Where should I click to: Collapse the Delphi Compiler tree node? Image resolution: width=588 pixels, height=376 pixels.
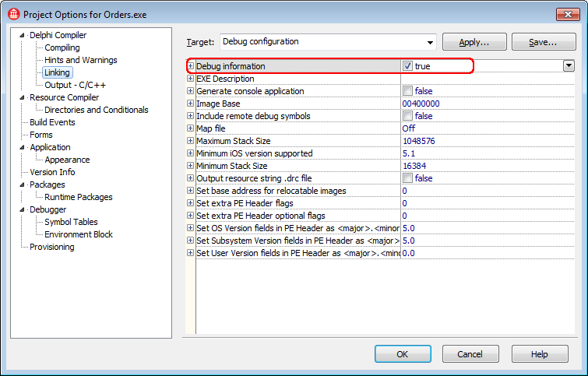click(x=23, y=35)
